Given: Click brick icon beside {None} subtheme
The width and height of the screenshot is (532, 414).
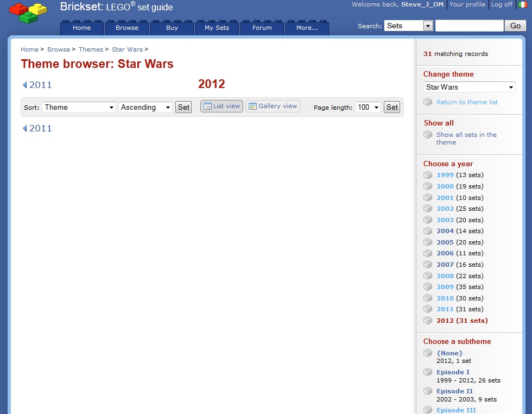Looking at the screenshot, I should [x=428, y=353].
